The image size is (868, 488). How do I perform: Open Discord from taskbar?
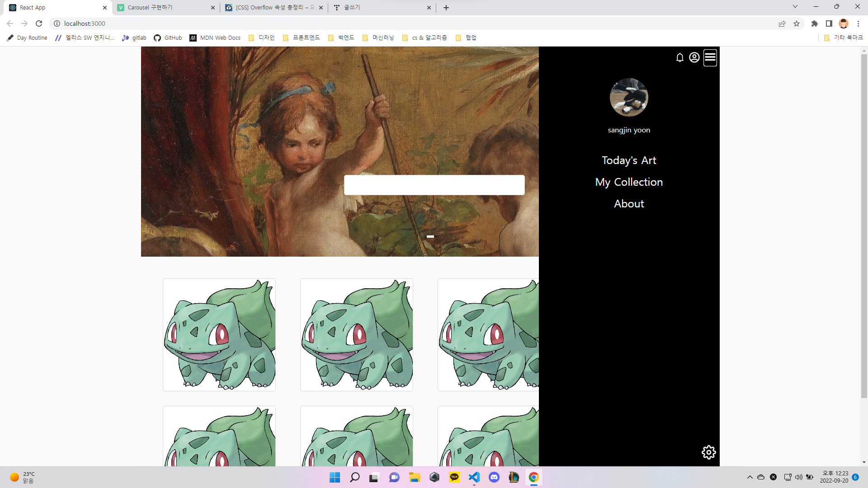click(x=494, y=477)
